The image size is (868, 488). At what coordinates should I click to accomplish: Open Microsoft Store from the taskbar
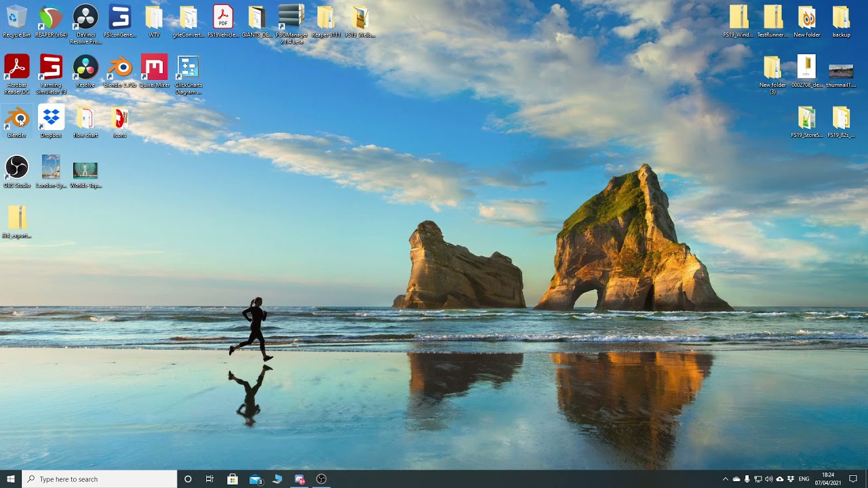[233, 479]
